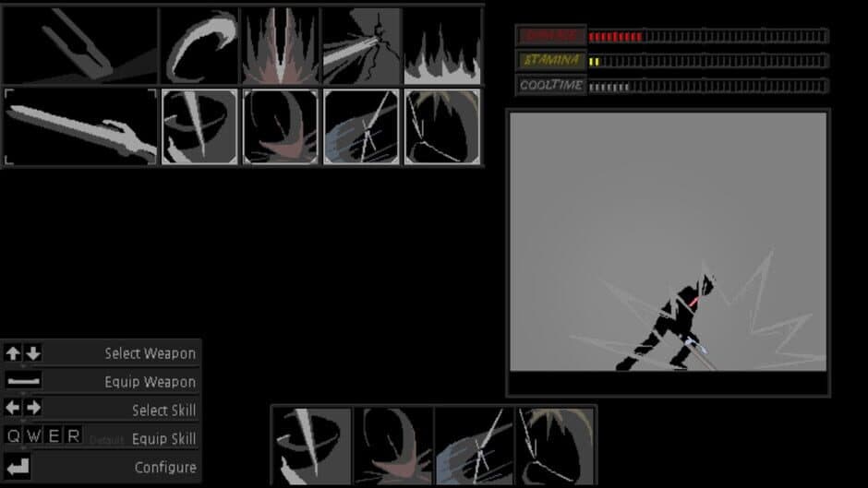Image resolution: width=868 pixels, height=488 pixels.
Task: Click the Cooltime stat label
Action: click(550, 85)
